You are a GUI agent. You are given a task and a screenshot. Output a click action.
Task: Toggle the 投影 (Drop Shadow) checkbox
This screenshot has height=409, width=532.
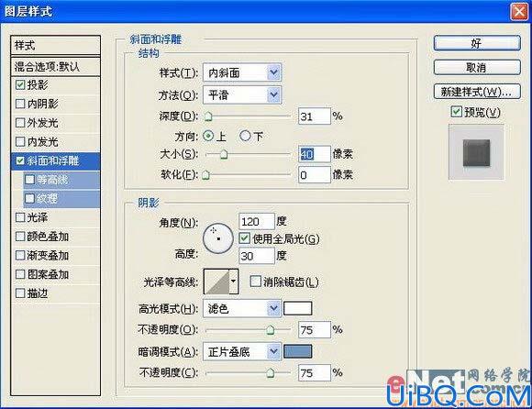[x=20, y=84]
